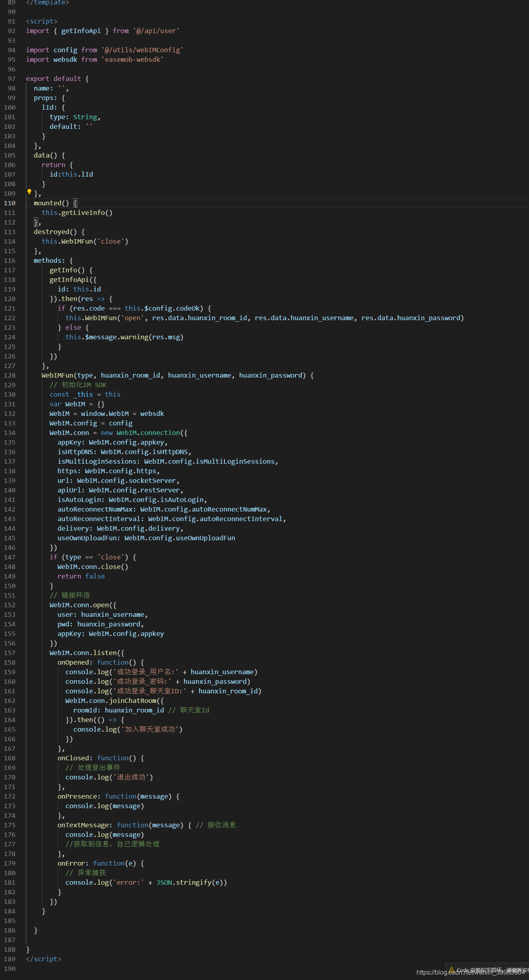Click line number 110 in the gutter
This screenshot has width=529, height=980.
coord(10,203)
